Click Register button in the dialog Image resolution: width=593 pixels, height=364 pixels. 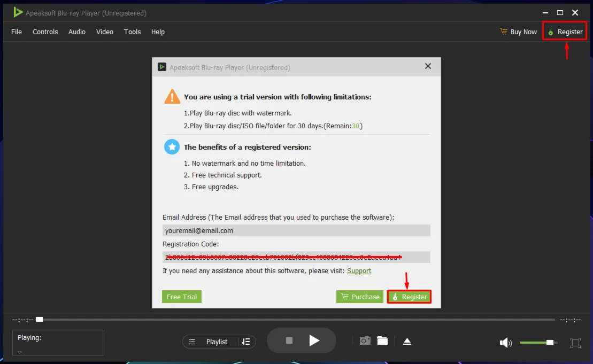[x=409, y=297]
